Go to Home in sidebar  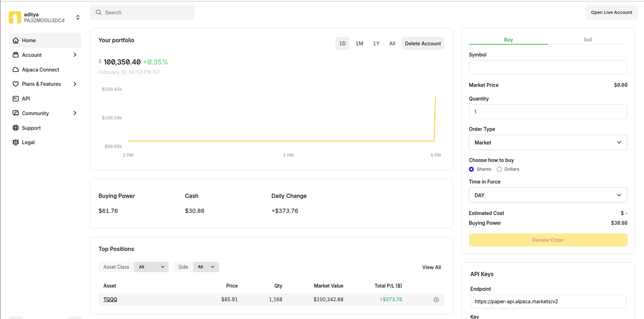click(x=45, y=40)
